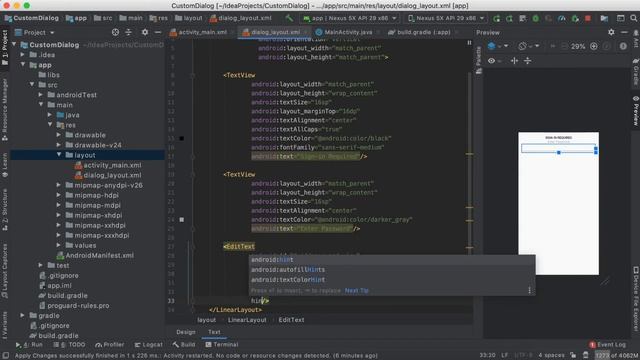This screenshot has width=640, height=360.
Task: Toggle the view options eye icon in Preview
Action: pyautogui.click(x=491, y=60)
